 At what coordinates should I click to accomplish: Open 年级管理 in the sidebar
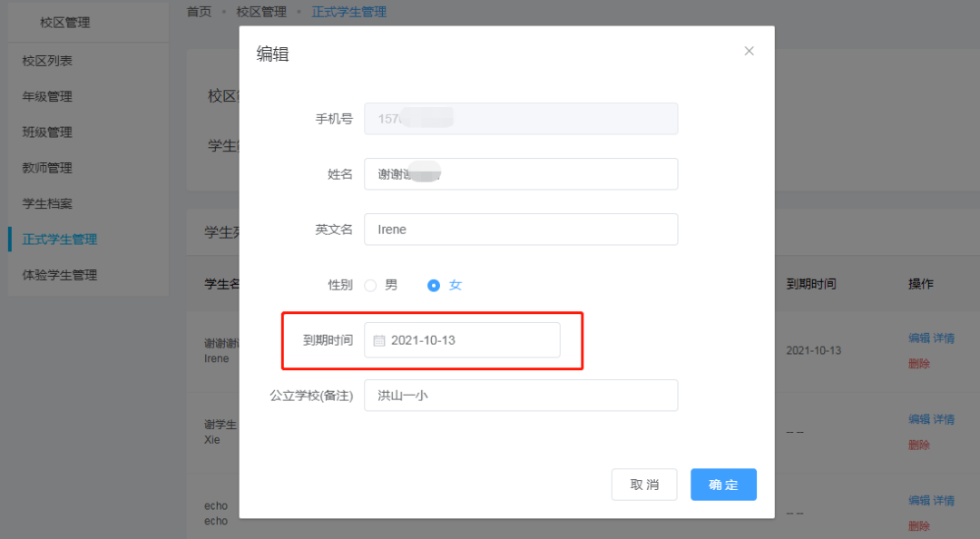(47, 96)
